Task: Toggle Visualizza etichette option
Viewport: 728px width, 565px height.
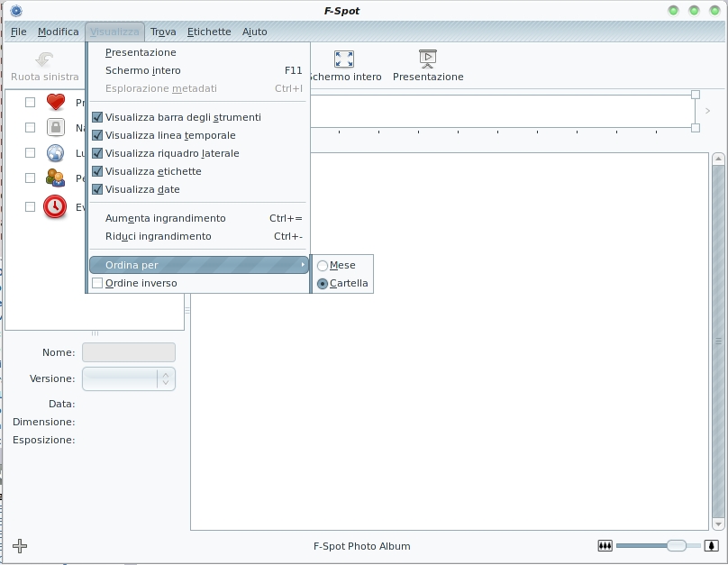Action: pyautogui.click(x=198, y=171)
